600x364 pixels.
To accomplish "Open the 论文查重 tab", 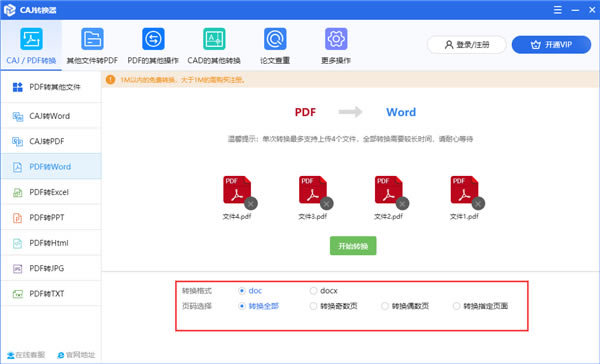I will (275, 46).
